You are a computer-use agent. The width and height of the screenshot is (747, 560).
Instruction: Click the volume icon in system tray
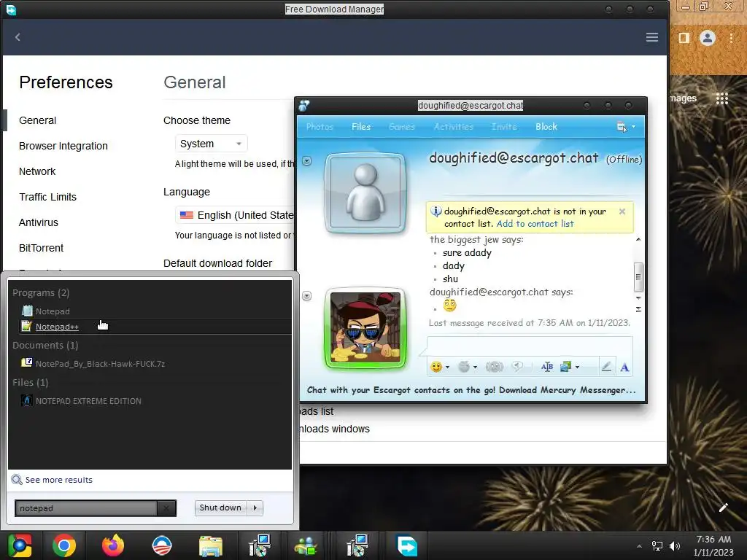[x=675, y=546]
